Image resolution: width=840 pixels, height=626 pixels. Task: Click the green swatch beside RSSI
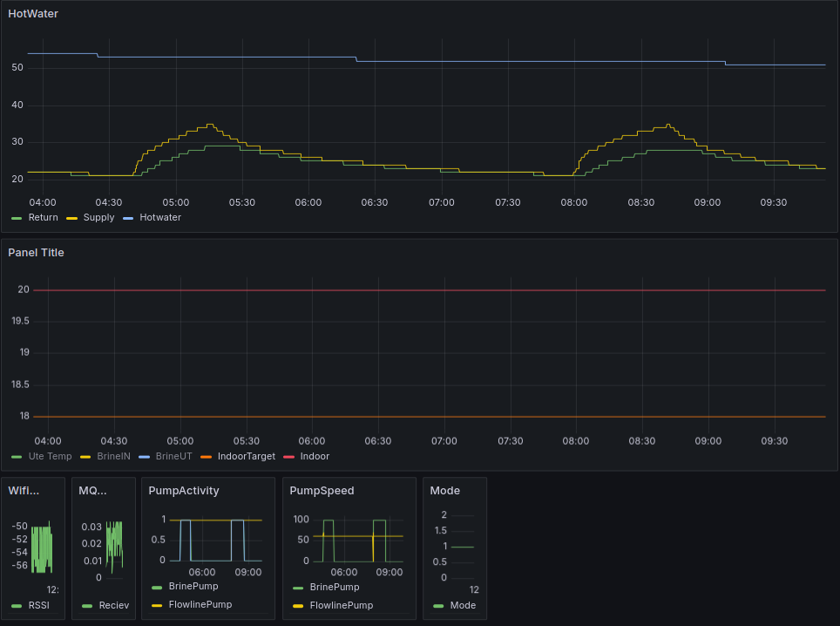pos(17,606)
